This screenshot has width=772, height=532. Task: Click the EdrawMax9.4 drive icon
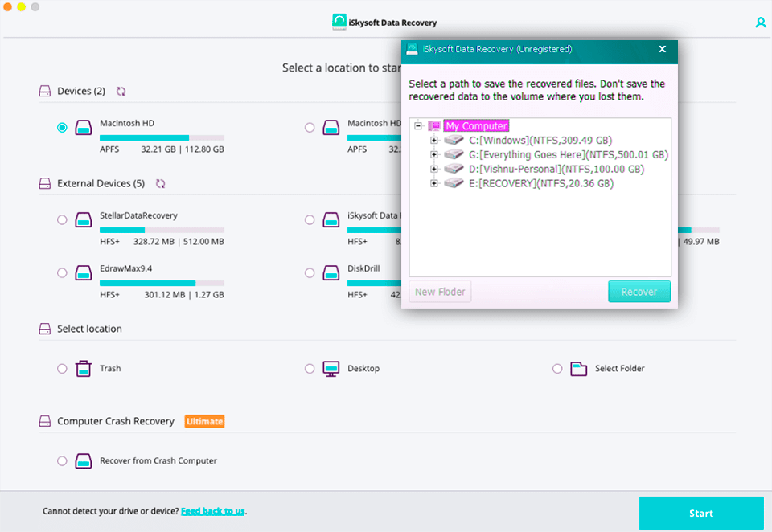(x=84, y=273)
